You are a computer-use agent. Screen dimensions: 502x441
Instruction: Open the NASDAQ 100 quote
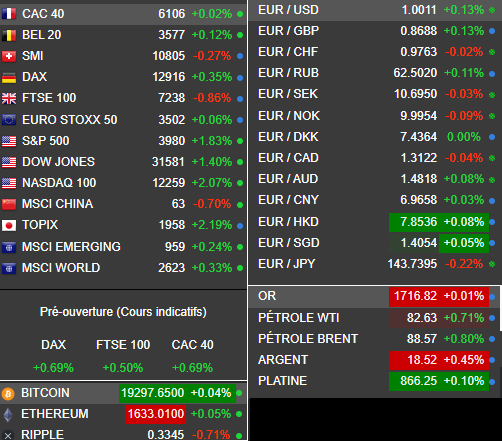[x=59, y=183]
